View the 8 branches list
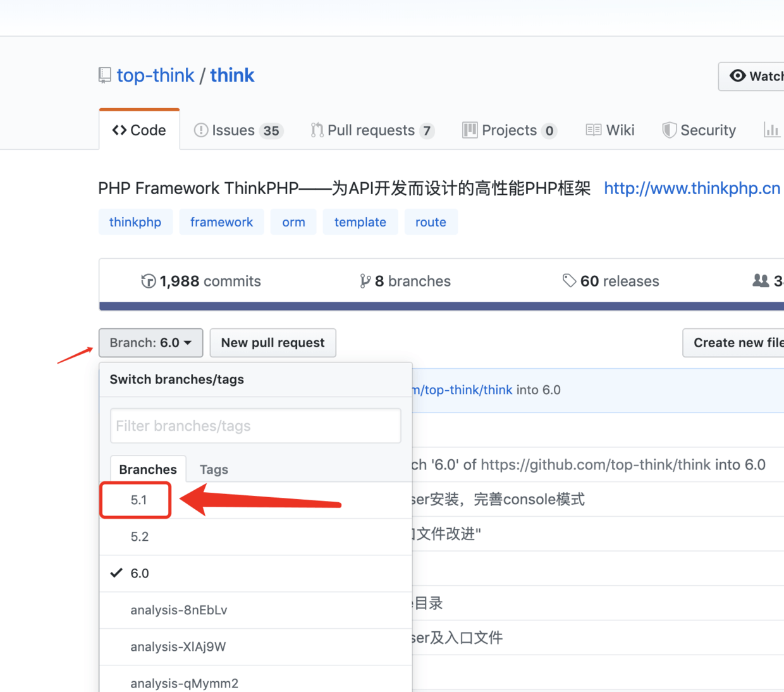The image size is (784, 692). pos(405,281)
